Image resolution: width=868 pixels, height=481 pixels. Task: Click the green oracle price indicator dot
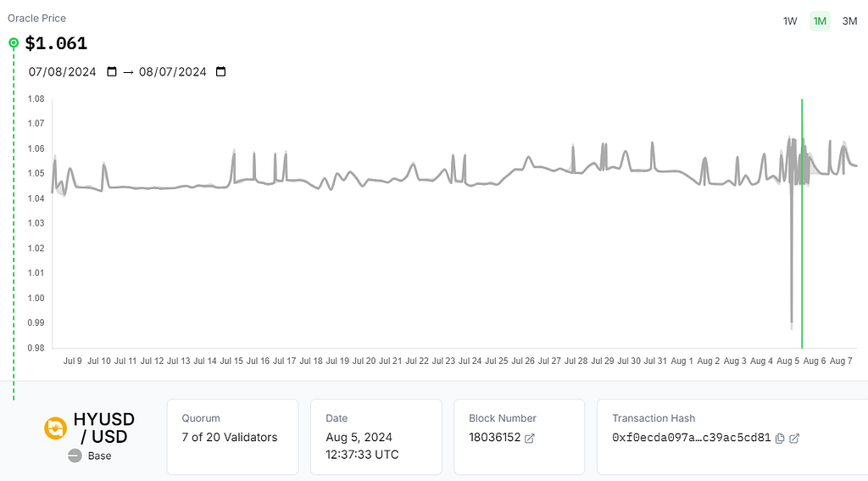point(14,42)
